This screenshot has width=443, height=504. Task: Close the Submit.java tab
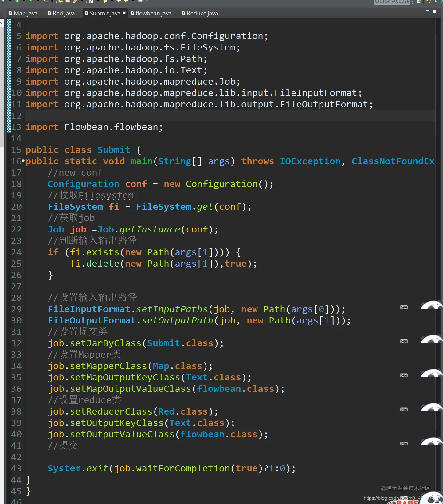[x=124, y=13]
